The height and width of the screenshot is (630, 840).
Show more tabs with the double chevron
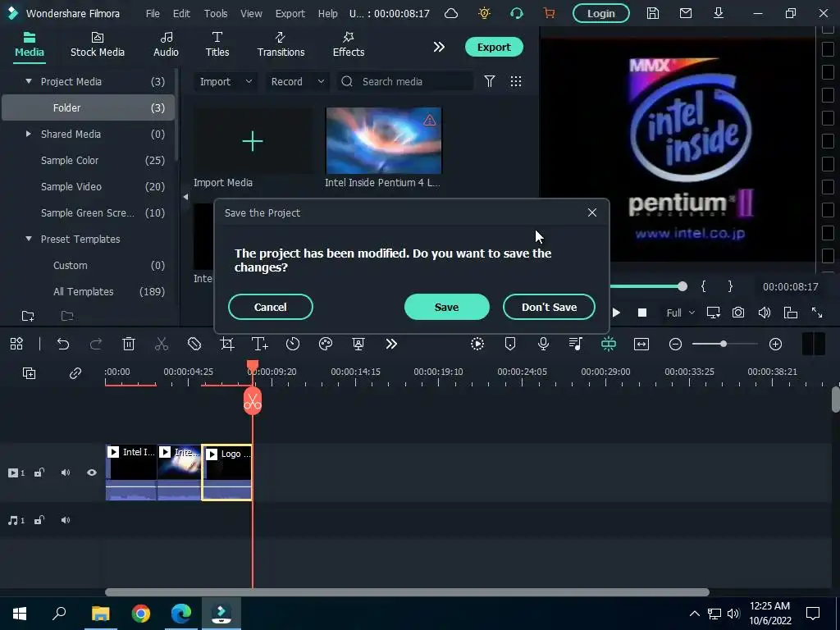tap(439, 47)
